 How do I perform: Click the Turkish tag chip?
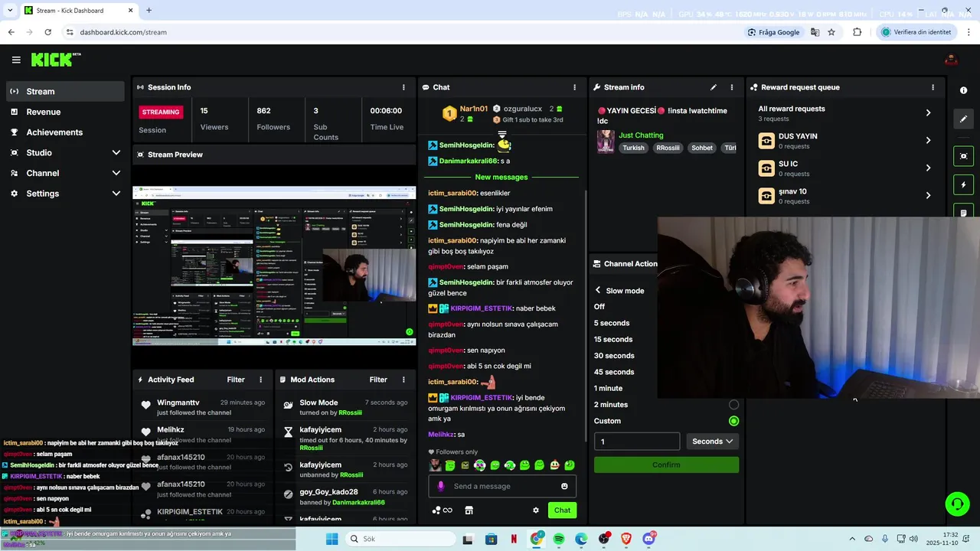coord(633,148)
